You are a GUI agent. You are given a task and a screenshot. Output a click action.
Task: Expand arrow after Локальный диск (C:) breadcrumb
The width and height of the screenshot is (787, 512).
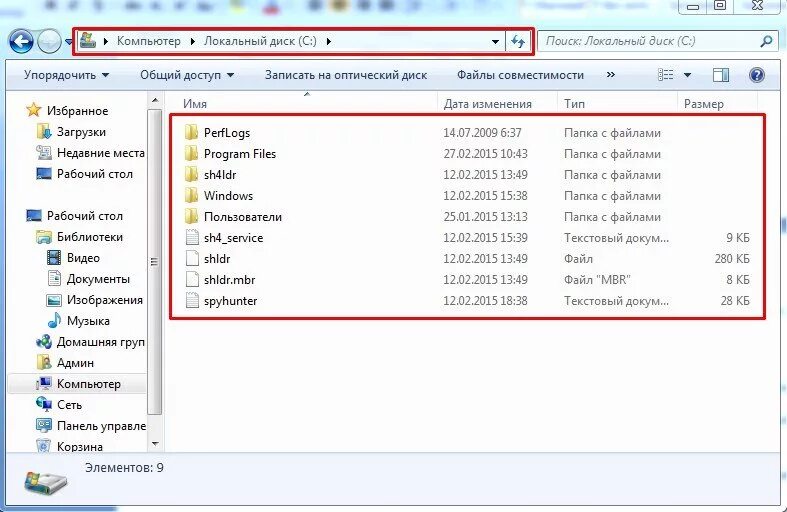(329, 41)
